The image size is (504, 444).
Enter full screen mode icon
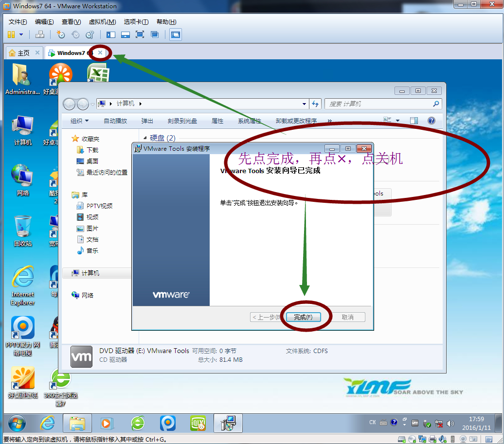140,35
